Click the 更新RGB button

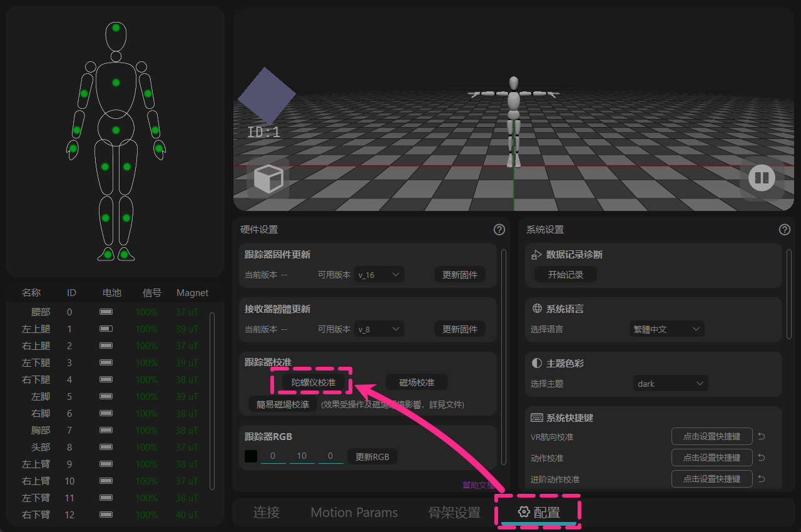tap(372, 456)
